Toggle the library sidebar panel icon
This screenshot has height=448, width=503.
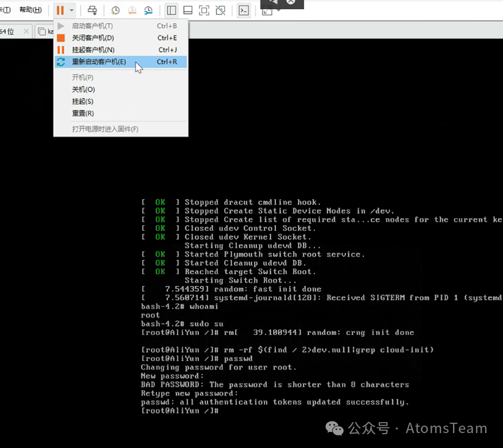[171, 10]
